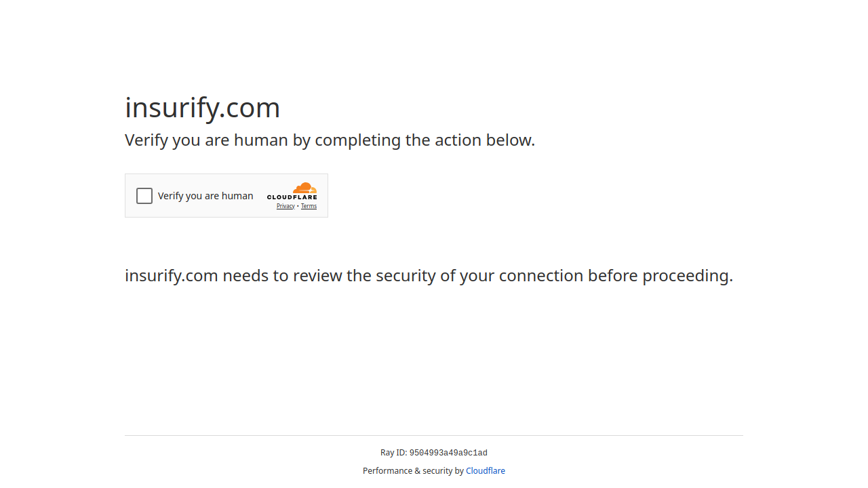This screenshot has width=868, height=488.
Task: Click 'insurify.com' at the start of the security message
Action: point(172,276)
